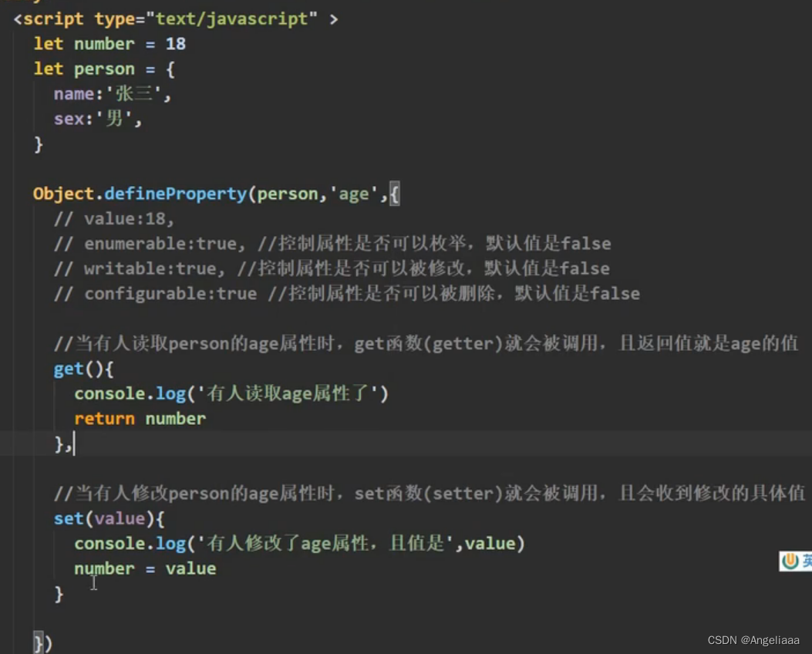The height and width of the screenshot is (654, 812).
Task: Click the 'number = value' line
Action: pyautogui.click(x=145, y=568)
